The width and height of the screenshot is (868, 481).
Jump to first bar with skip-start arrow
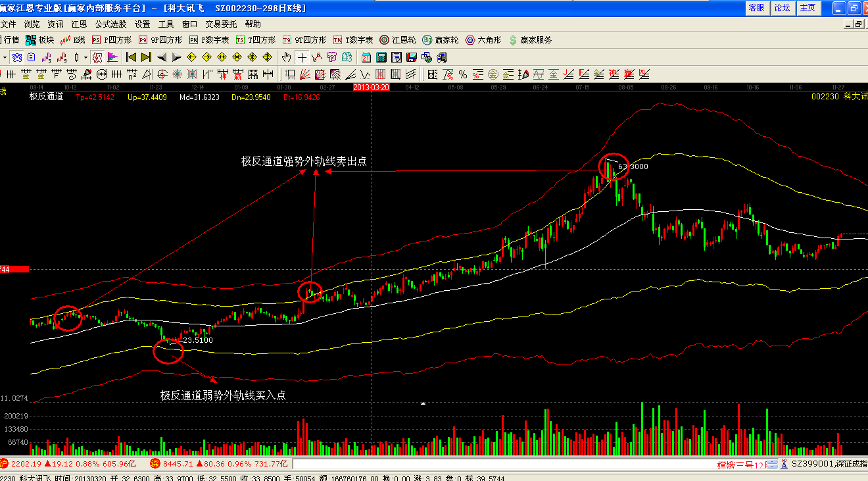coord(132,57)
